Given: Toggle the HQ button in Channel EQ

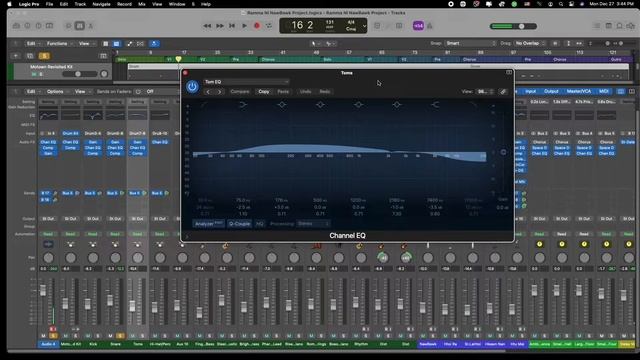Looking at the screenshot, I should pyautogui.click(x=260, y=224).
